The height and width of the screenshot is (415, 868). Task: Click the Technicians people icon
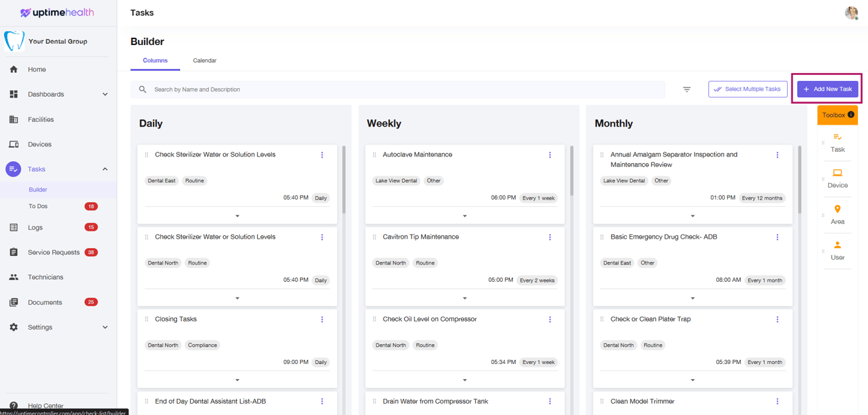pos(14,277)
